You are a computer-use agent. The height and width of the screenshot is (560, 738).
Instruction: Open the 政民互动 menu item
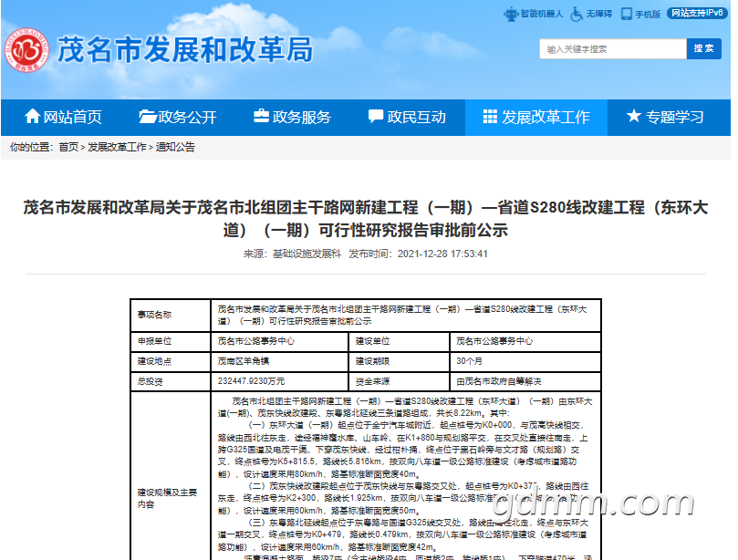click(x=407, y=117)
